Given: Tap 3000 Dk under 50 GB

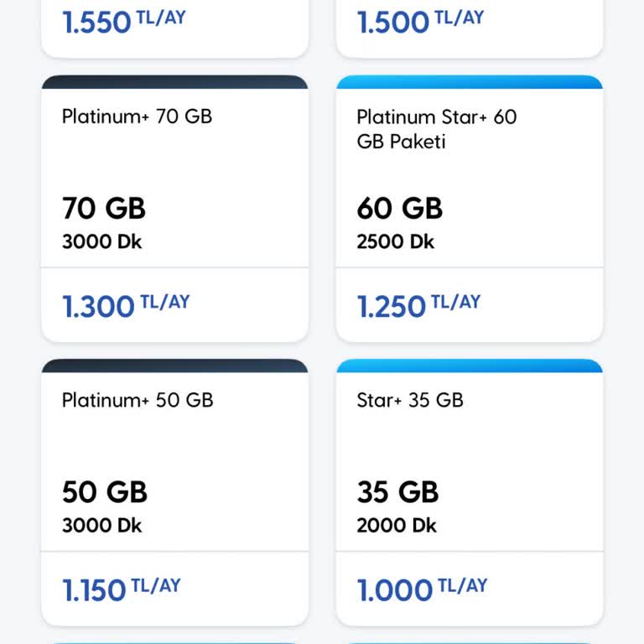Looking at the screenshot, I should pyautogui.click(x=101, y=526).
